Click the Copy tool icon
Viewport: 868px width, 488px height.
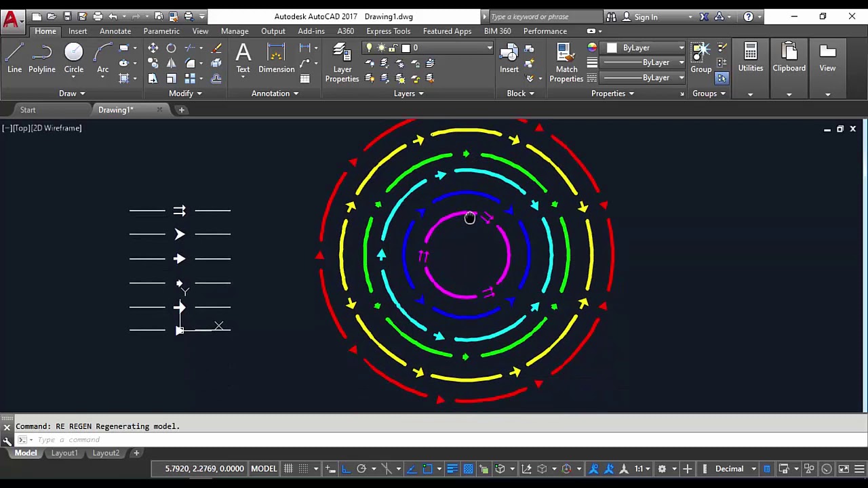[x=153, y=63]
